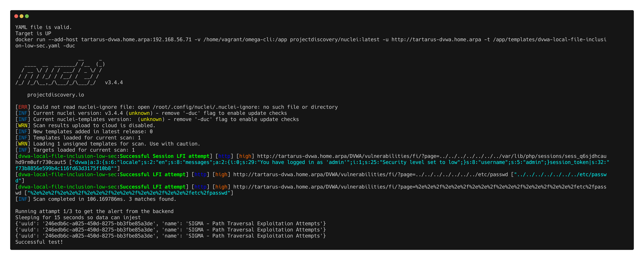Click the 'YAML file is valid.' line
This screenshot has height=260, width=644.
[x=44, y=27]
